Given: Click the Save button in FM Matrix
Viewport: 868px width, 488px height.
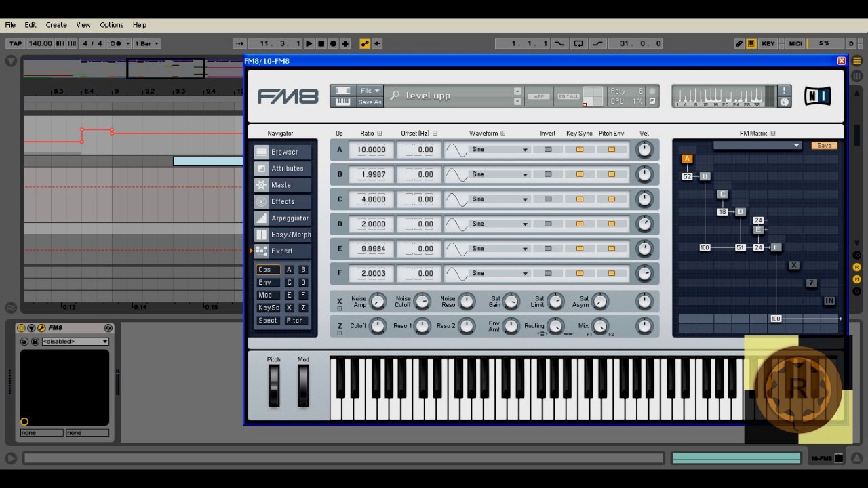Looking at the screenshot, I should coord(825,145).
